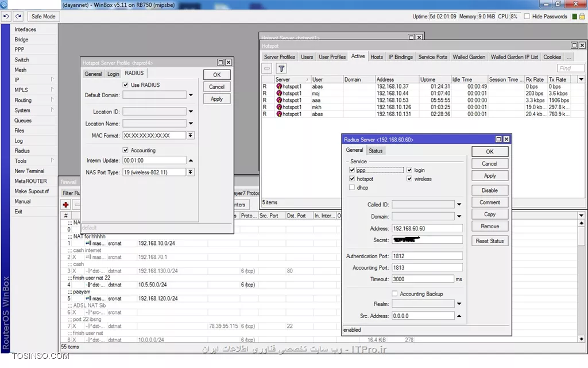Click the redo arrow in the main toolbar

[x=18, y=17]
